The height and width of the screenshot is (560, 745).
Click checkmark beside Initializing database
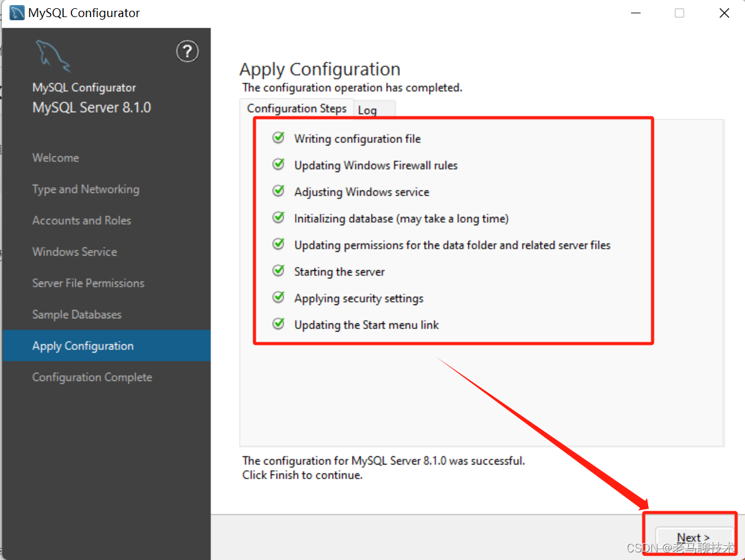click(x=279, y=218)
